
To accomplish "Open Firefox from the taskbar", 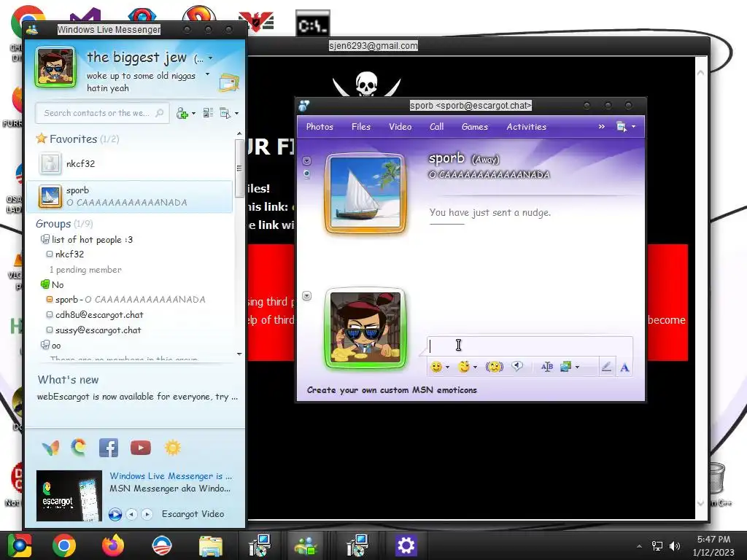I will click(113, 545).
